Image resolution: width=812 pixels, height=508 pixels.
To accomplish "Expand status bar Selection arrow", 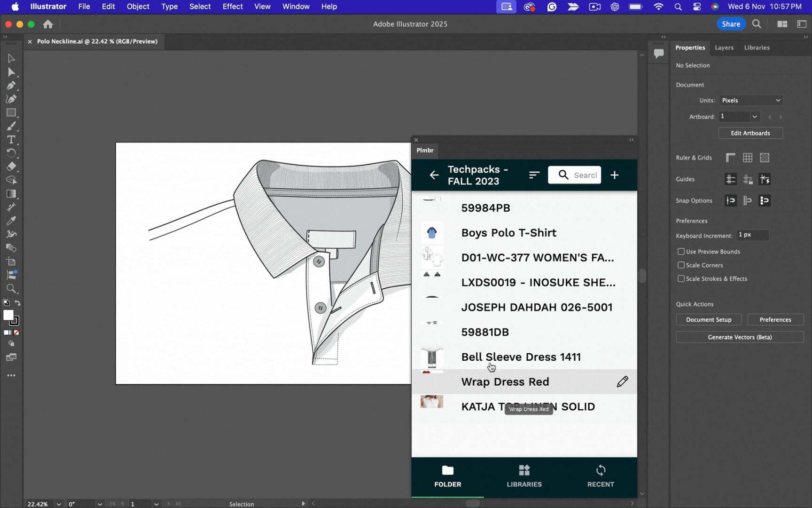I will point(303,504).
